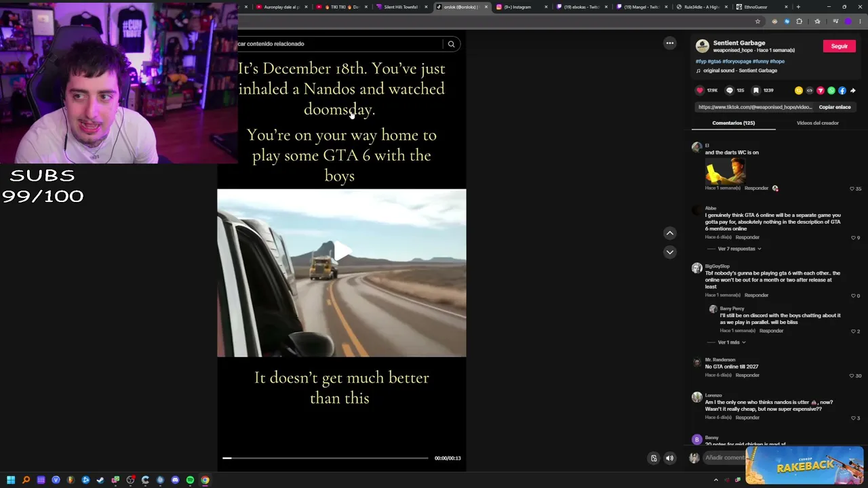Expand 'Ver 1 más' replies
868x488 pixels.
click(x=732, y=342)
